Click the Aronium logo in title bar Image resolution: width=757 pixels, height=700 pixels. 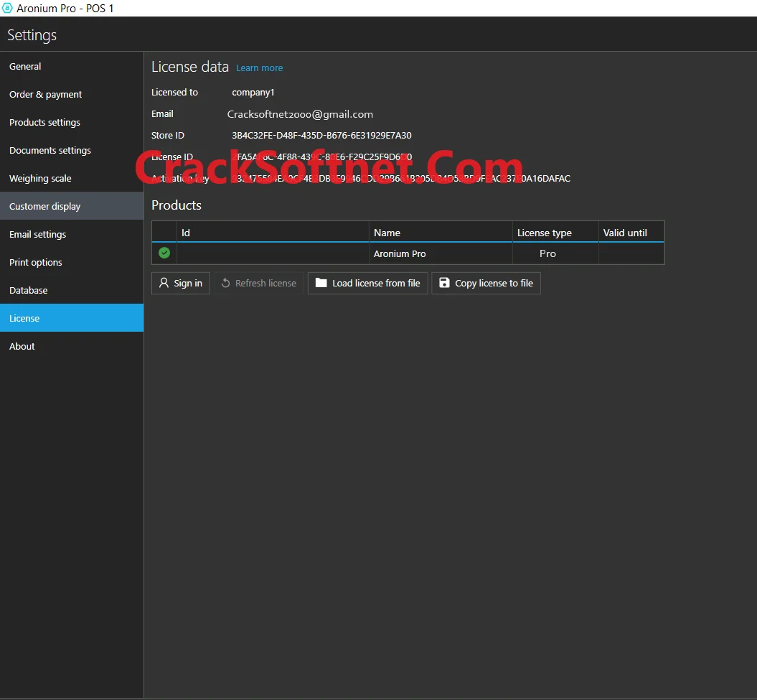pos(7,8)
